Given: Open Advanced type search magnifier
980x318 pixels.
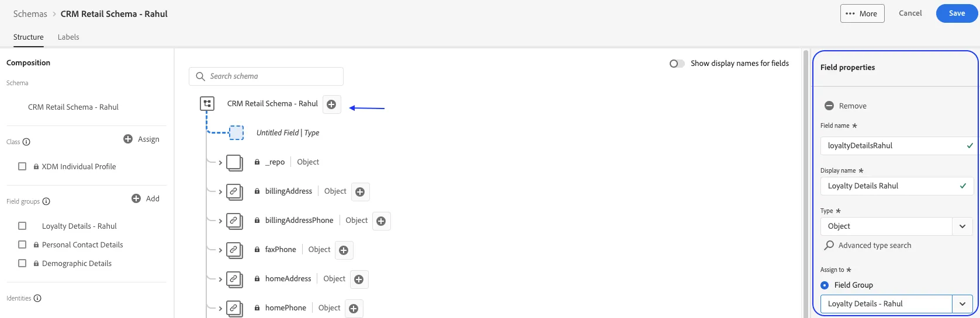Looking at the screenshot, I should (829, 245).
